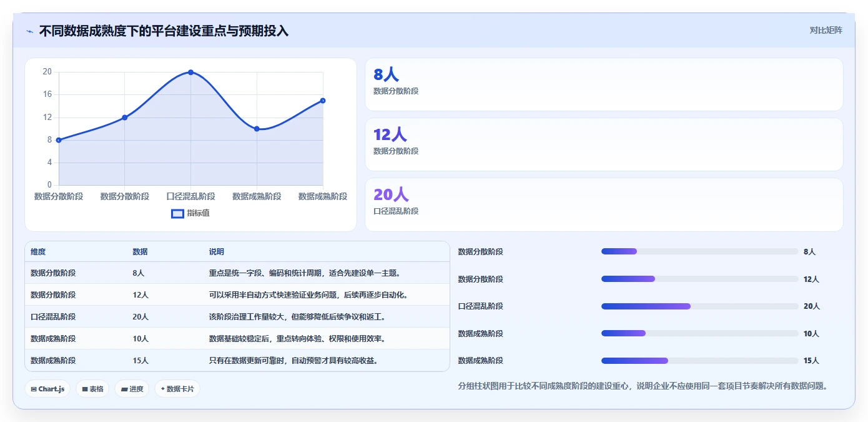868x422 pixels.
Task: Click description starting 该阶段治理工作量较大
Action: (x=297, y=317)
